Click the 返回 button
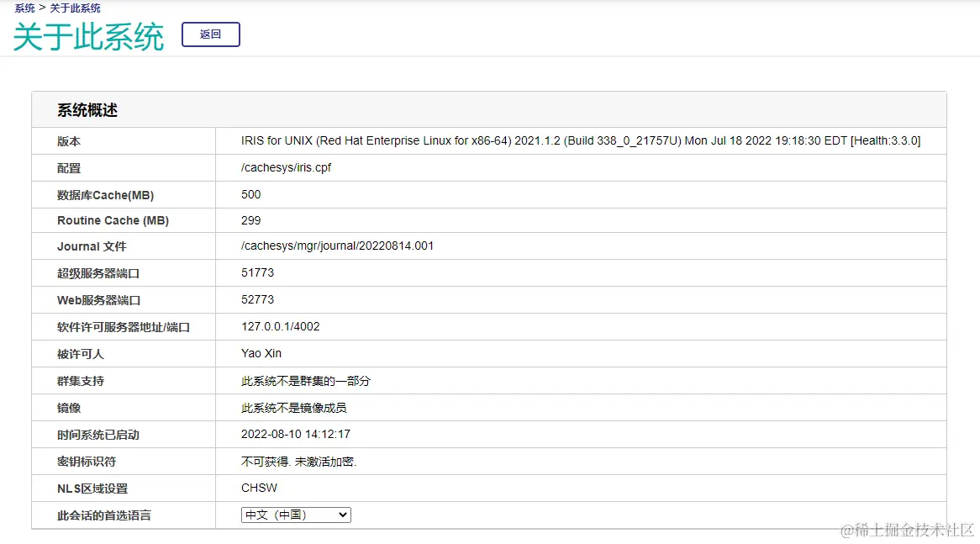 pos(211,34)
